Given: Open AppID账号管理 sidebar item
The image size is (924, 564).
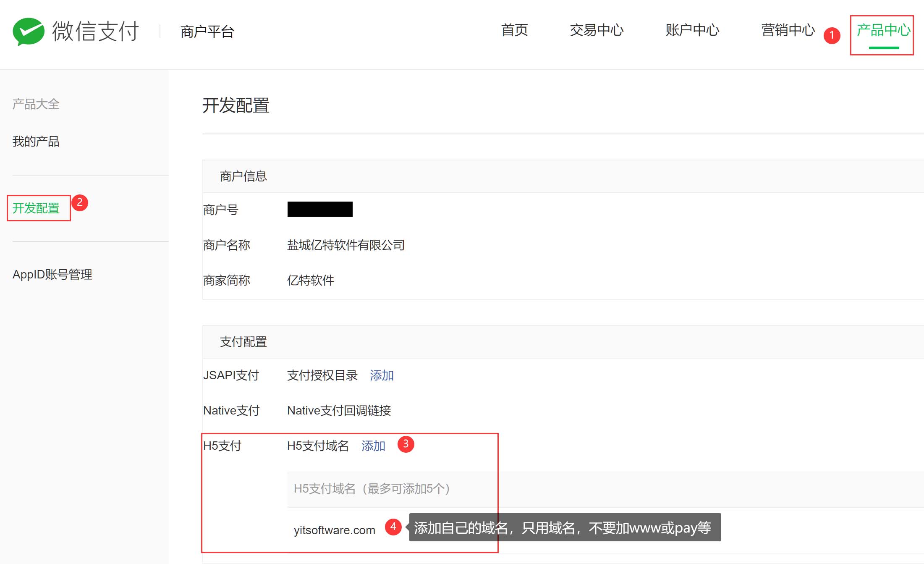Looking at the screenshot, I should pyautogui.click(x=52, y=274).
